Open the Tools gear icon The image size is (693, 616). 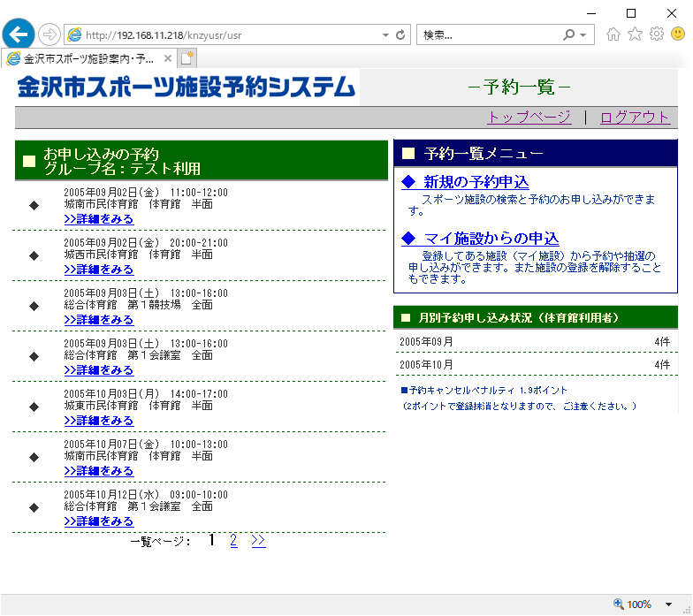click(656, 34)
